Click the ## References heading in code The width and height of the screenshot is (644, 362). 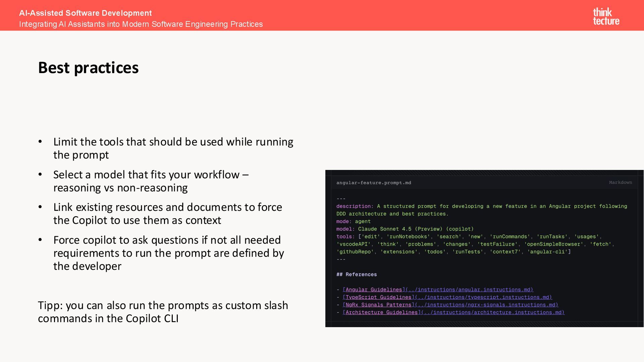pyautogui.click(x=357, y=275)
